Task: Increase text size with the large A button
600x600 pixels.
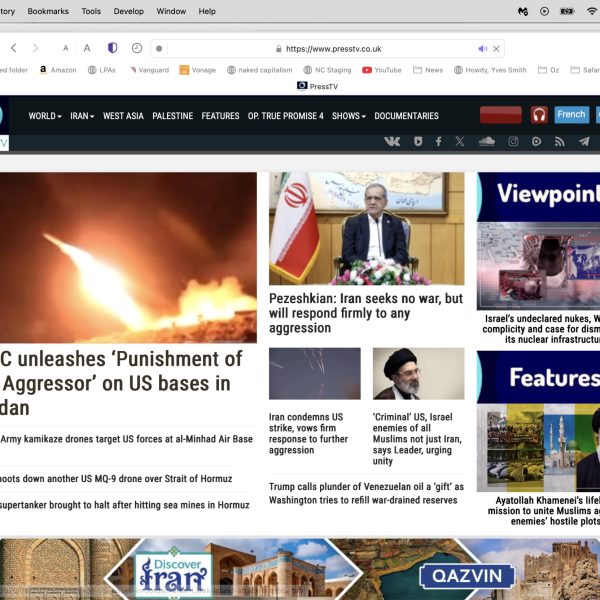Action: click(x=87, y=48)
